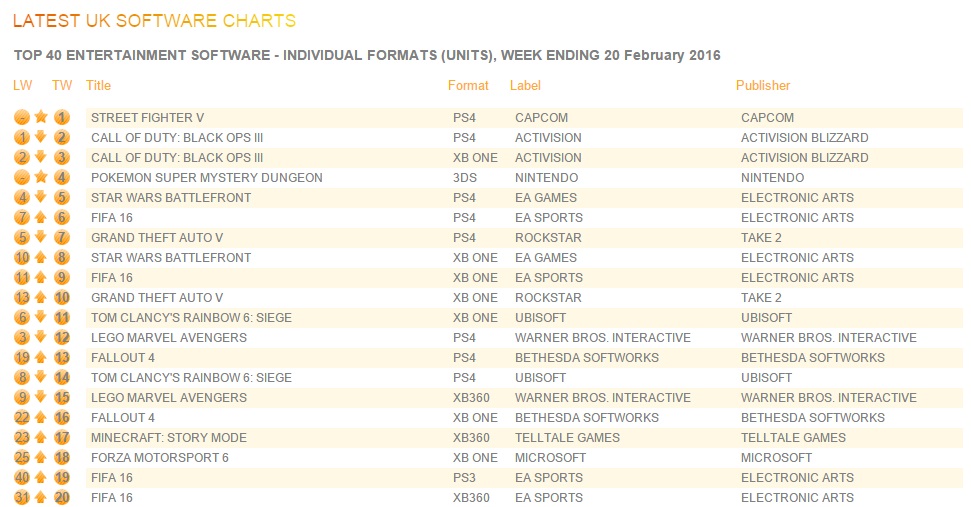Image resolution: width=971 pixels, height=507 pixels.
Task: Click the last week rank 31 badge
Action: tap(22, 497)
